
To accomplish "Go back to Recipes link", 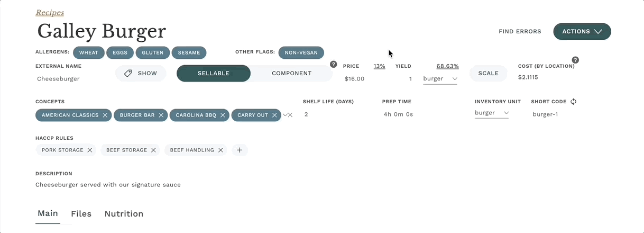I will click(x=50, y=13).
